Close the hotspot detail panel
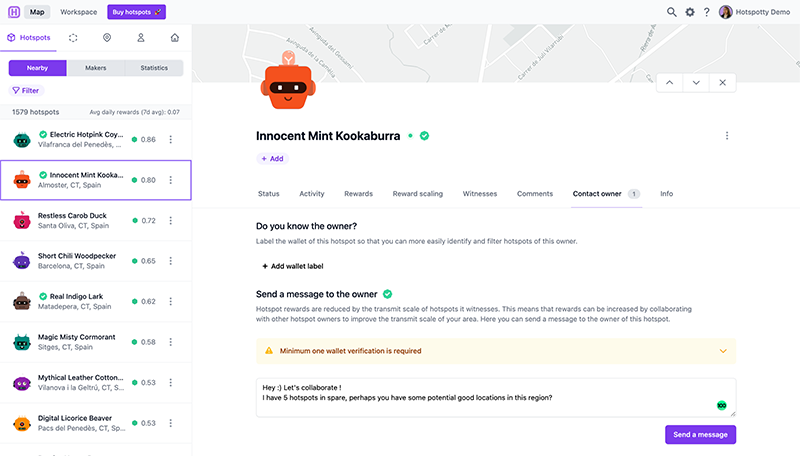800x456 pixels. [722, 83]
